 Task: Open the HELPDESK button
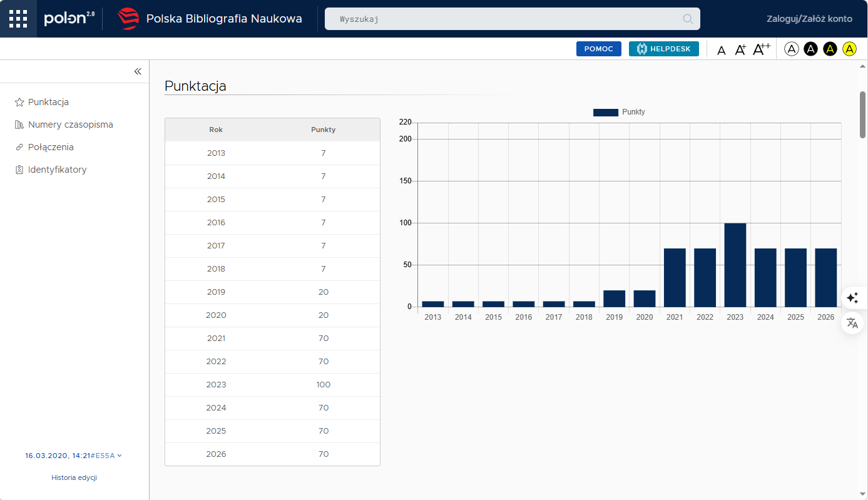tap(663, 49)
